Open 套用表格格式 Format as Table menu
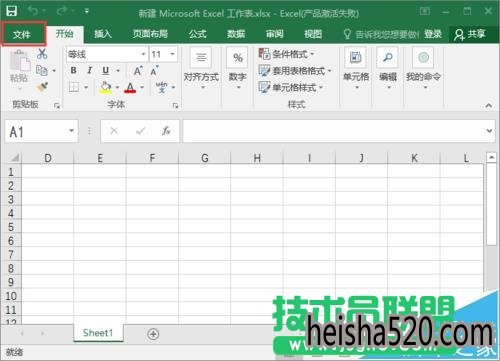The image size is (500, 361). [295, 71]
